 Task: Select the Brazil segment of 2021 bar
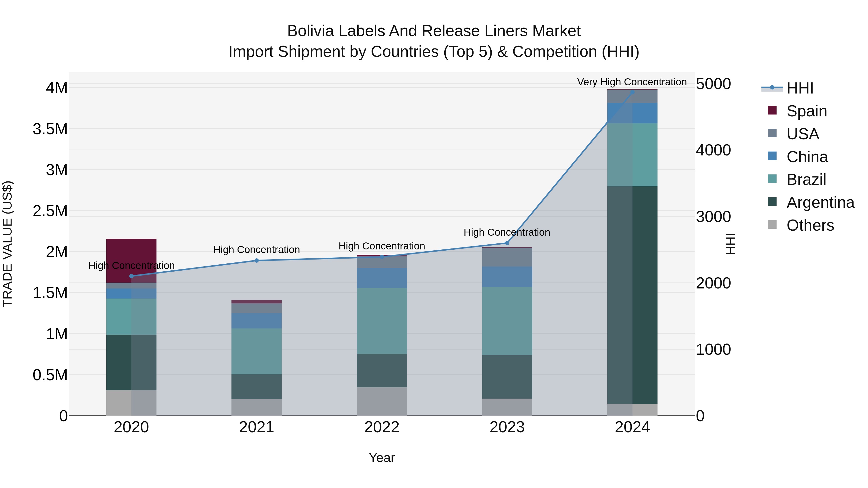point(257,351)
